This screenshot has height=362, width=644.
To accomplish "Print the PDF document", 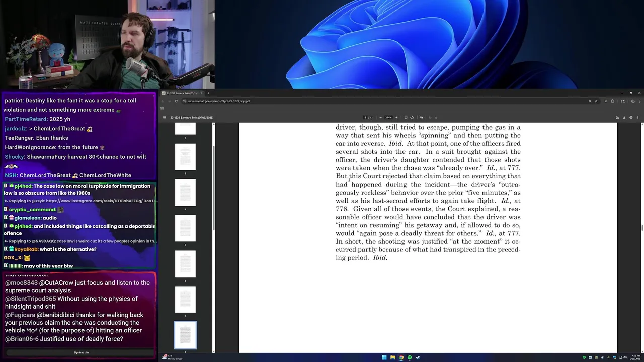I will tap(631, 117).
